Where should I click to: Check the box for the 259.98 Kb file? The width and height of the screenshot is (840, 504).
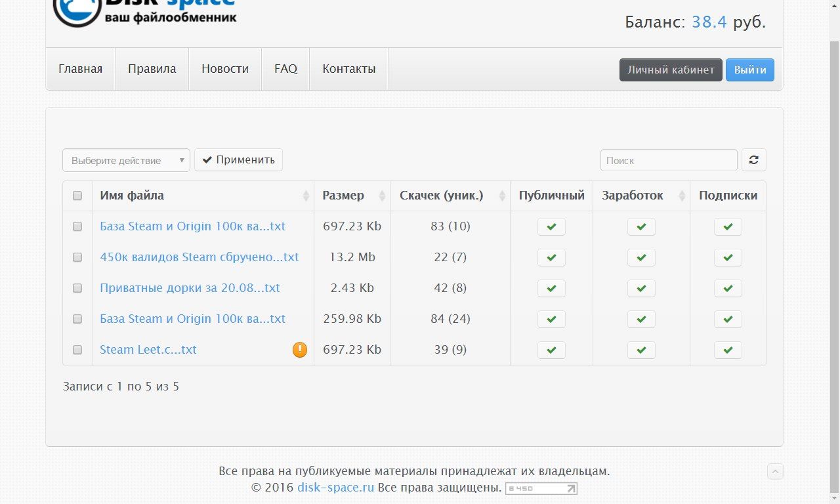77,319
